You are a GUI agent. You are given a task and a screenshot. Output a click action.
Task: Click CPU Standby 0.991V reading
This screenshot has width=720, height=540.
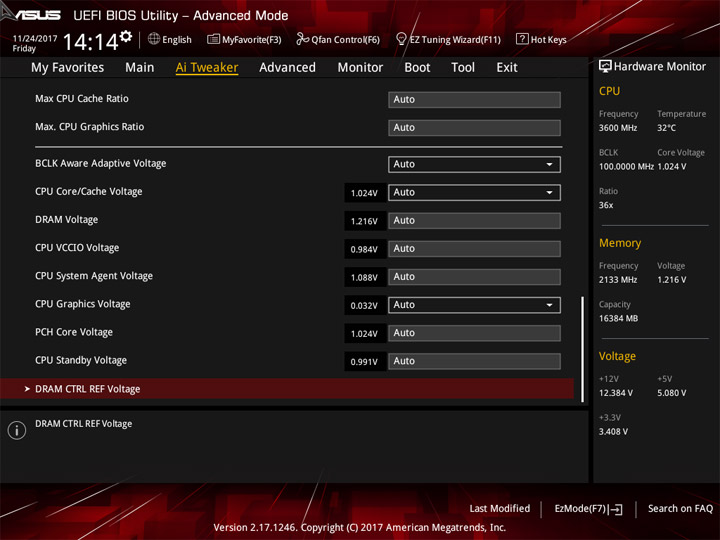(365, 361)
